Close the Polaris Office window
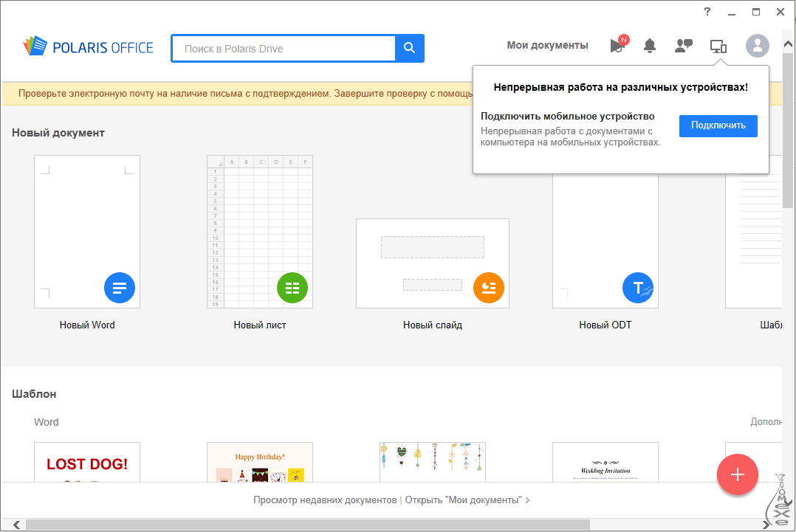 780,12
